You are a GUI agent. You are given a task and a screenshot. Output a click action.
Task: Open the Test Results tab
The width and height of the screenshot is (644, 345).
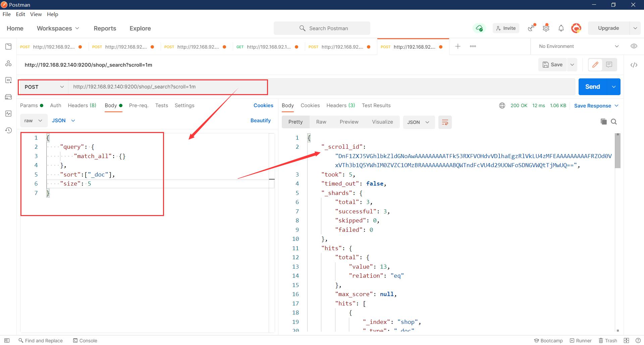point(376,106)
